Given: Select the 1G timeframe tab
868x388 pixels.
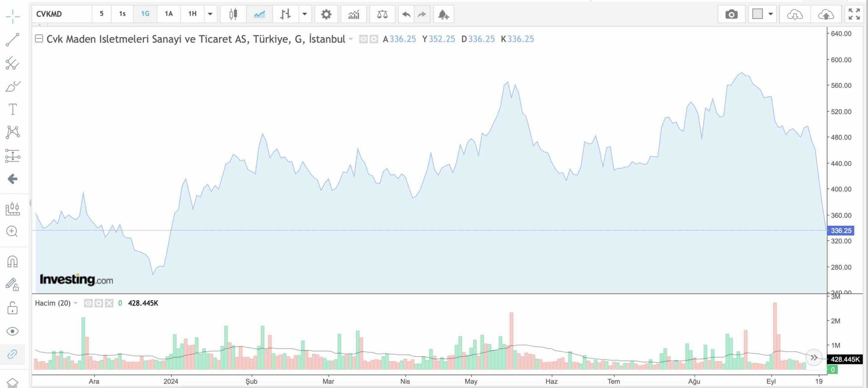Looking at the screenshot, I should [145, 14].
